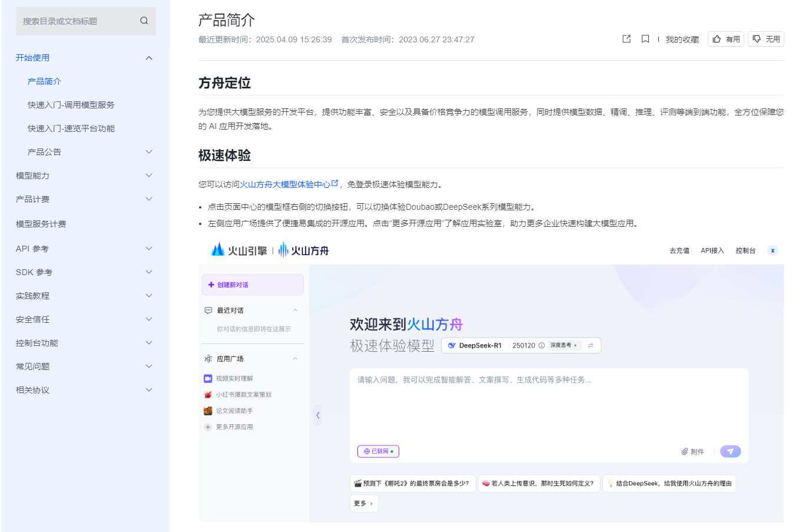Bookmark this page with bookmark icon
This screenshot has height=532, width=812.
tap(645, 39)
